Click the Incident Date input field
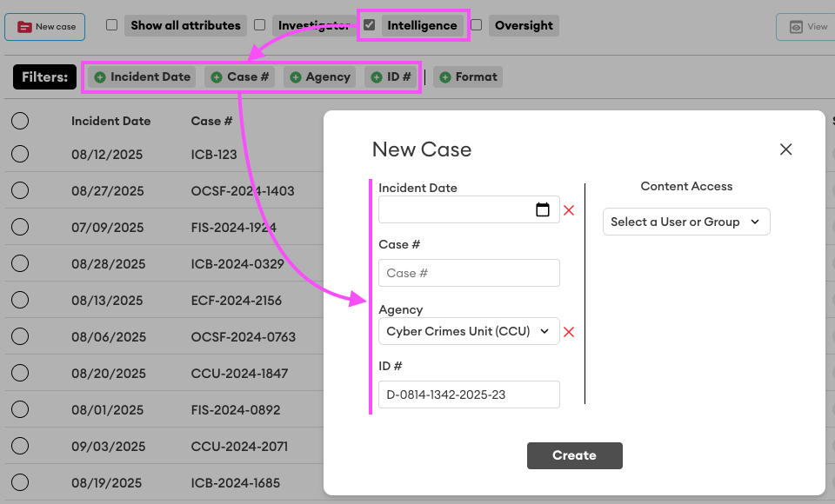 tap(469, 209)
